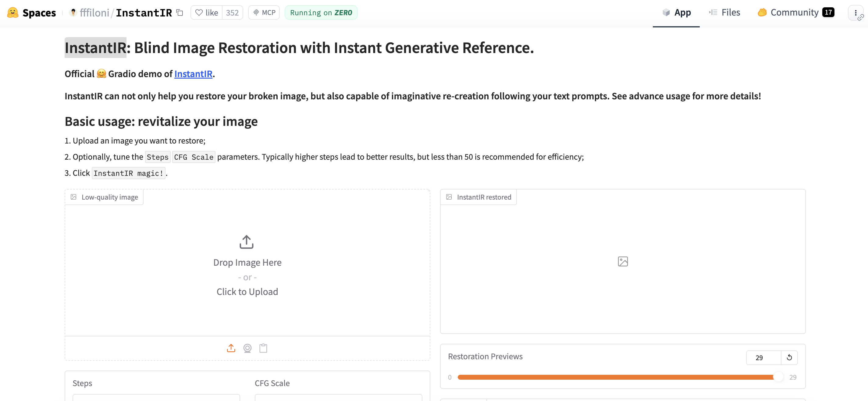
Task: Click the Hugging Face Spaces logo
Action: click(x=13, y=13)
